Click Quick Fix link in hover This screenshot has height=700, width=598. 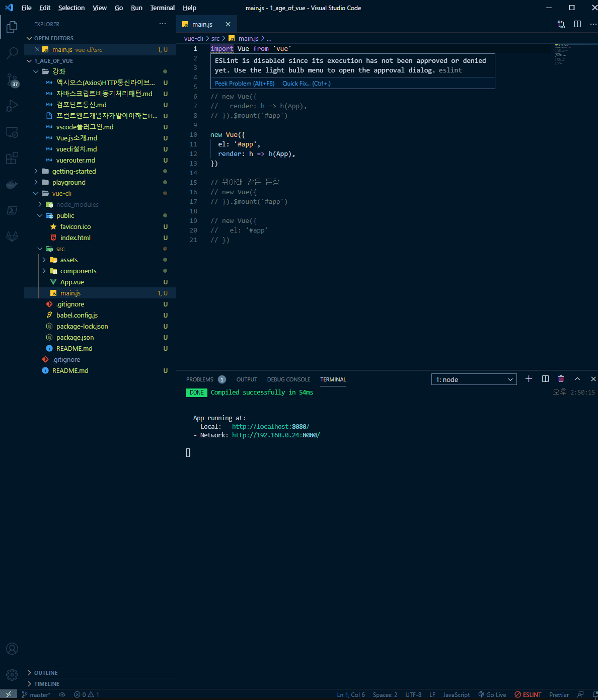pyautogui.click(x=307, y=84)
